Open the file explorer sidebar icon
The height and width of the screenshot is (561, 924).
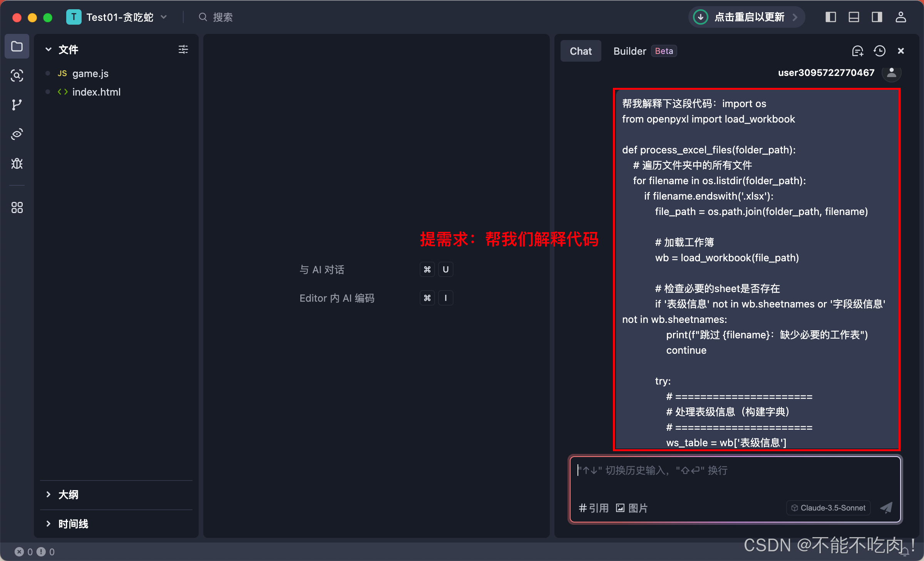click(x=17, y=47)
